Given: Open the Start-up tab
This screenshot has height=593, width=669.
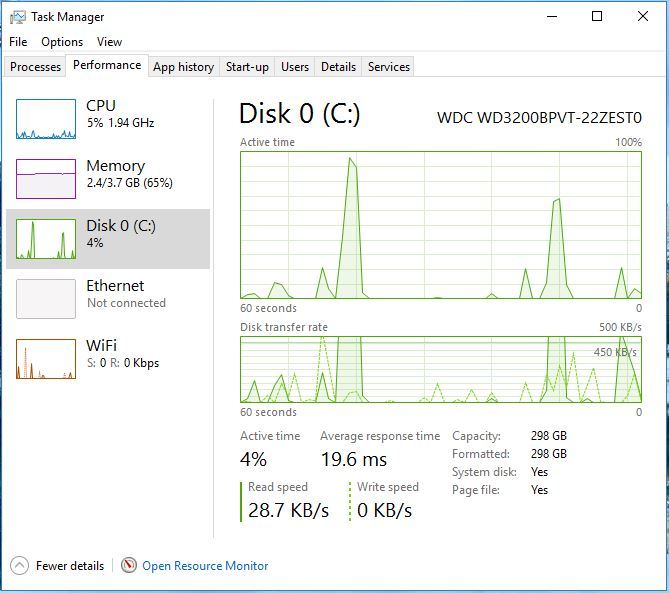Looking at the screenshot, I should click(247, 67).
